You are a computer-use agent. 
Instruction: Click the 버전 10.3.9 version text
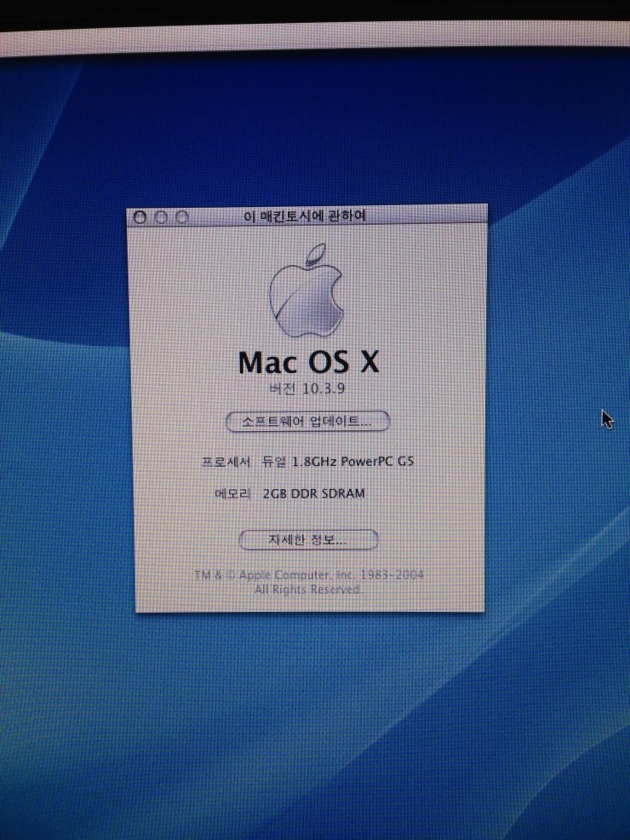pos(306,389)
